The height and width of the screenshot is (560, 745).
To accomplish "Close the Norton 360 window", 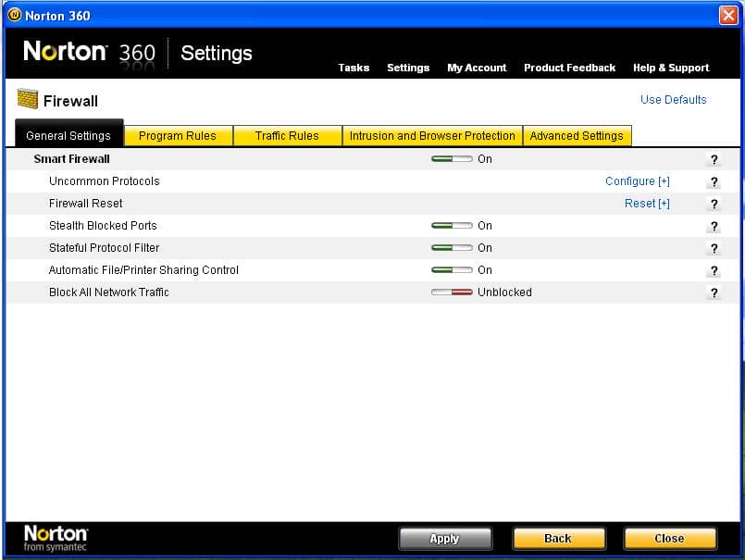I will click(728, 15).
